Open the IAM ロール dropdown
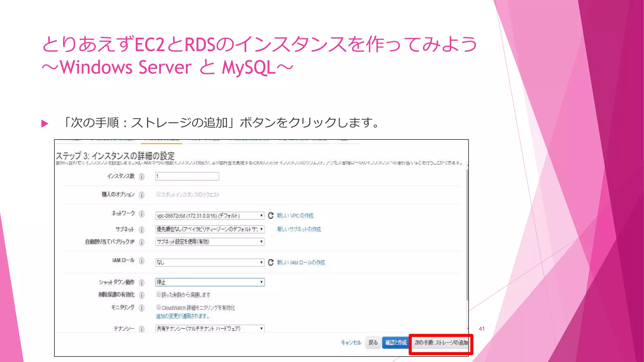Viewport: 644px width, 362px height. [x=210, y=262]
